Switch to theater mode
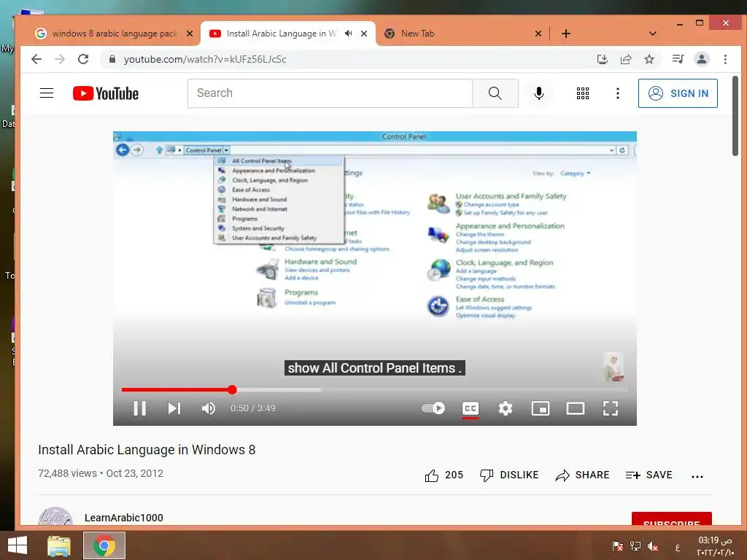747x560 pixels. (x=576, y=408)
